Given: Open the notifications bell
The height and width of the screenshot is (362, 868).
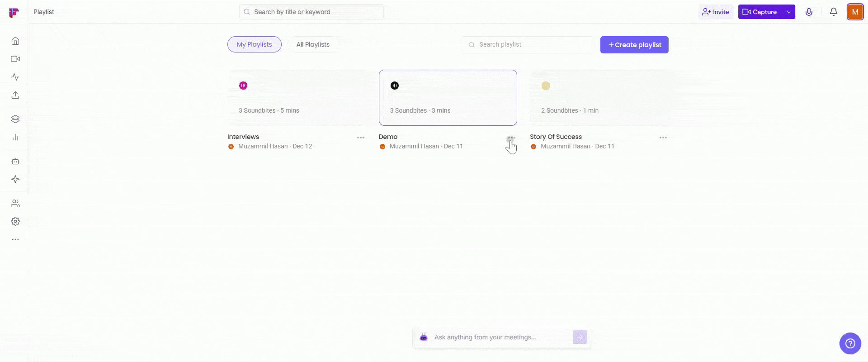Looking at the screenshot, I should pos(833,12).
